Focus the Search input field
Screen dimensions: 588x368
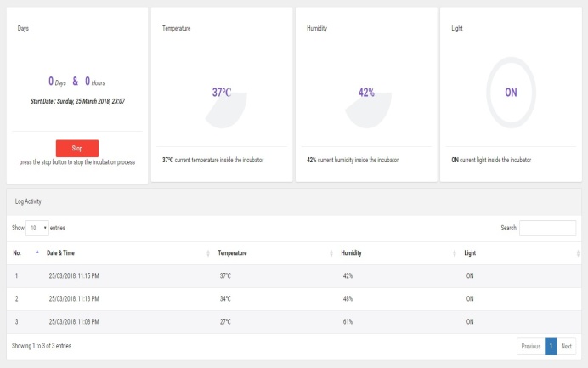(547, 228)
